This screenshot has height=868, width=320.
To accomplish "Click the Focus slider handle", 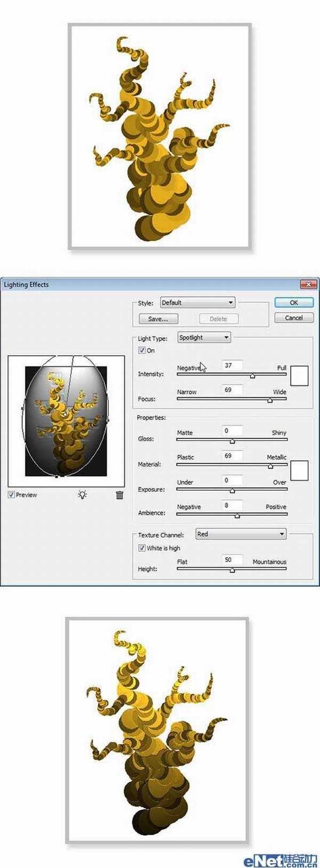I will click(270, 400).
